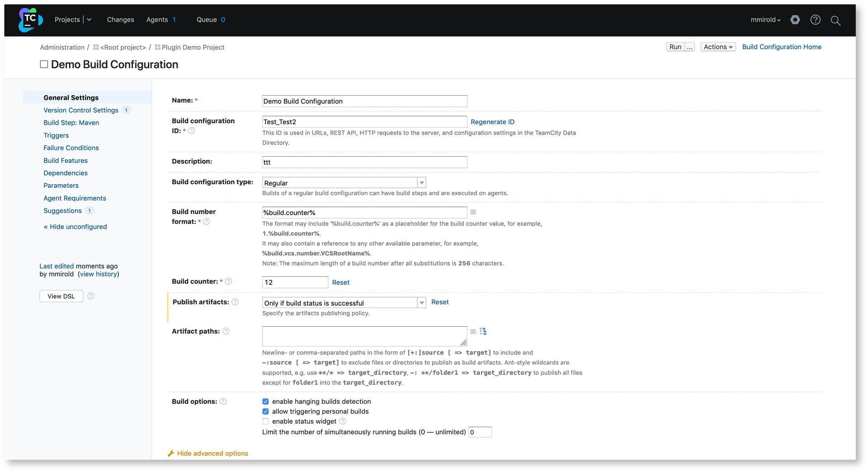Click the wrench icon for advanced options
Image resolution: width=868 pixels, height=472 pixels.
(x=171, y=453)
